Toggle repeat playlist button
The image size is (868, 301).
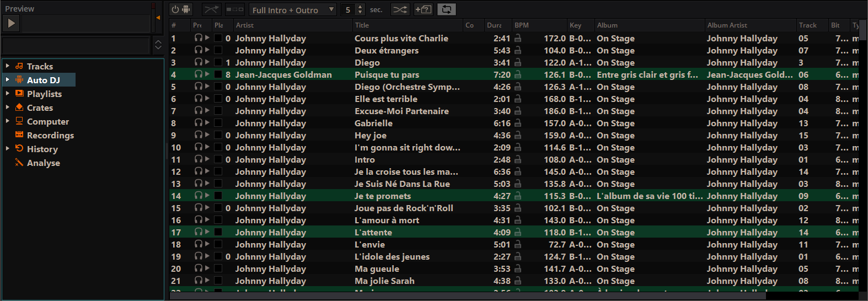pos(446,9)
